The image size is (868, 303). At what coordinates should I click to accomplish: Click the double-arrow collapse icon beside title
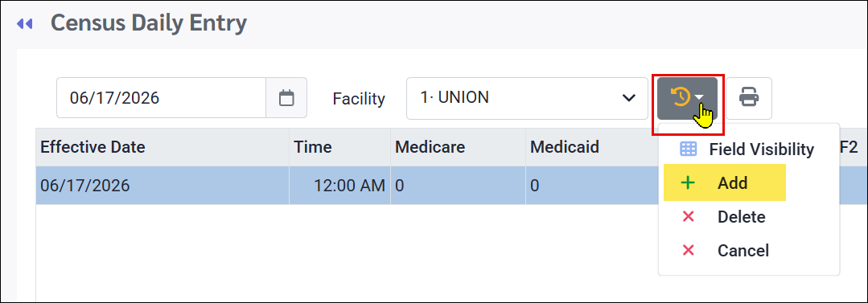(x=24, y=24)
